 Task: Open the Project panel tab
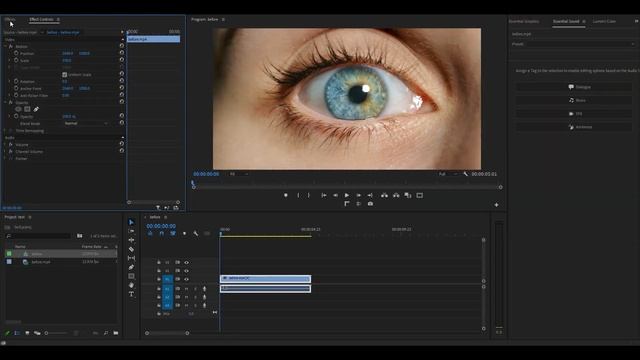click(x=15, y=217)
